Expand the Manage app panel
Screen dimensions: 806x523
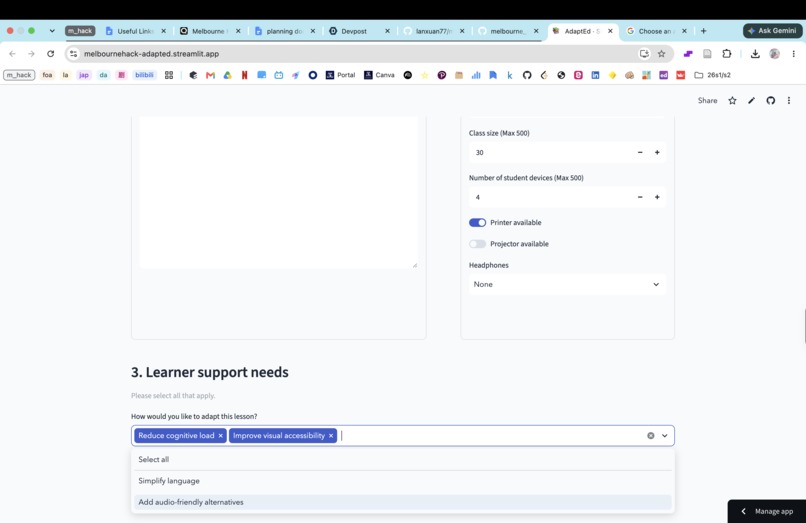tap(767, 511)
